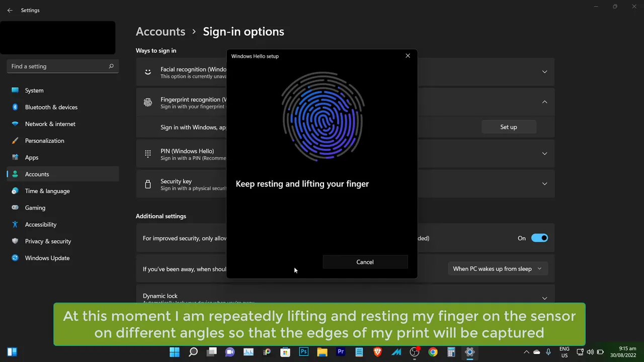The image size is (644, 362).
Task: Open Microsoft Store from the taskbar
Action: pos(285,352)
